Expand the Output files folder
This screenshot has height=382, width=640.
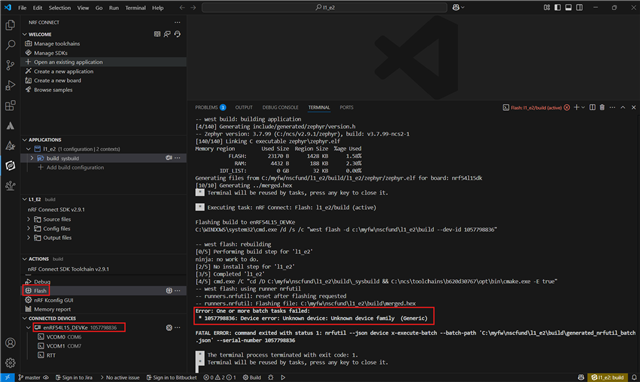click(29, 238)
